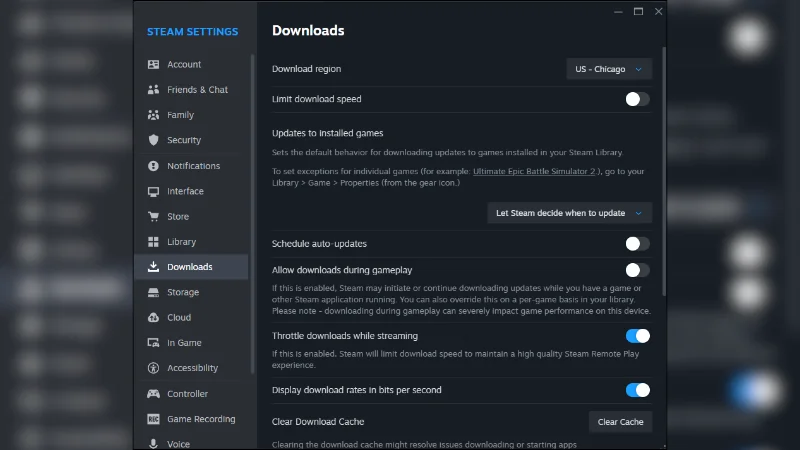Viewport: 800px width, 450px height.
Task: Click the Accessibility person icon
Action: (x=153, y=368)
